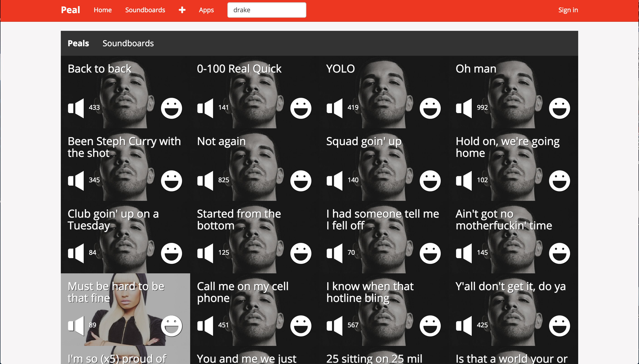
Task: Switch to the Soundboards results tab
Action: click(128, 43)
